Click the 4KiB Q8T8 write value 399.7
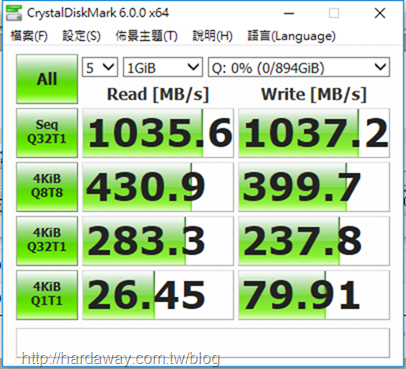 [314, 187]
